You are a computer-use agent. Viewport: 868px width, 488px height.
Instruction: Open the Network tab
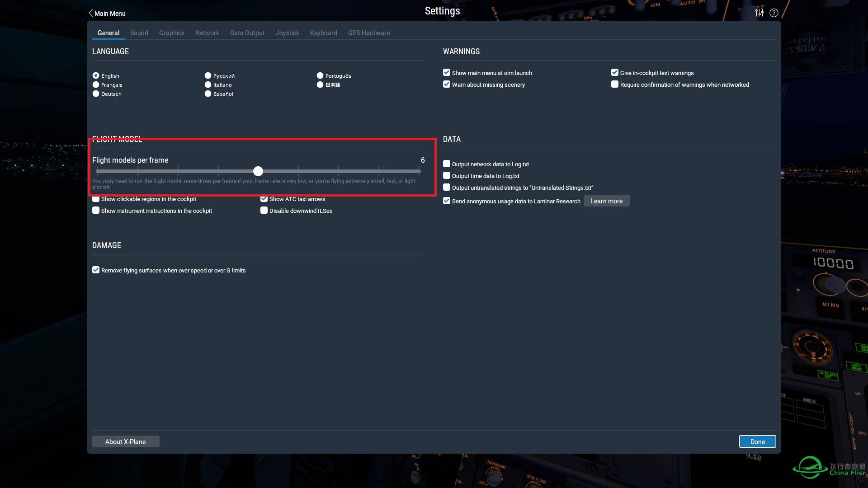(207, 33)
